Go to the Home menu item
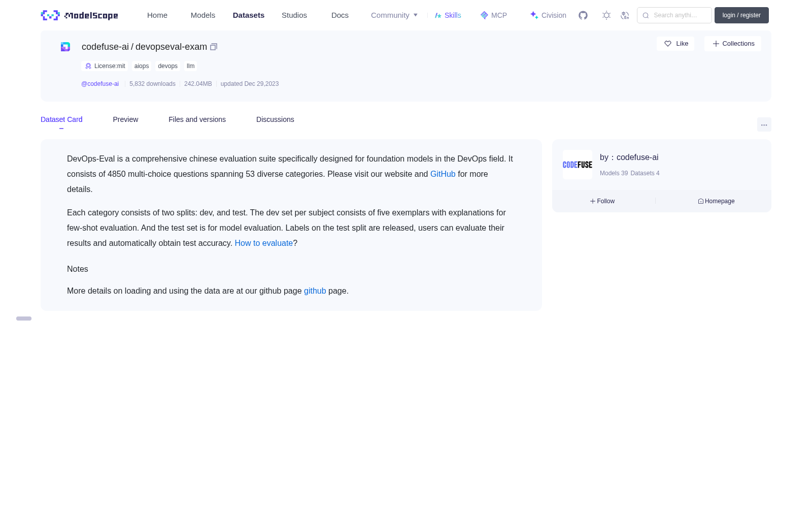The width and height of the screenshot is (812, 508). point(157,15)
